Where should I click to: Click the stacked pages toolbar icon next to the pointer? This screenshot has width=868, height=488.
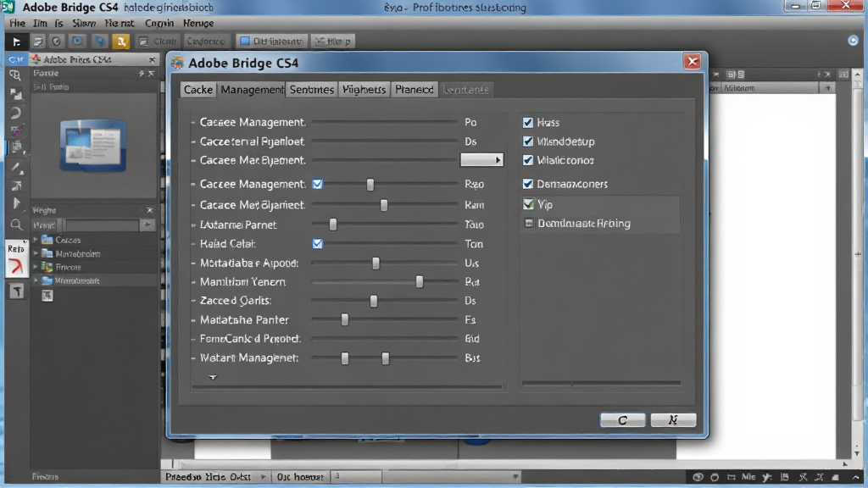(x=37, y=42)
